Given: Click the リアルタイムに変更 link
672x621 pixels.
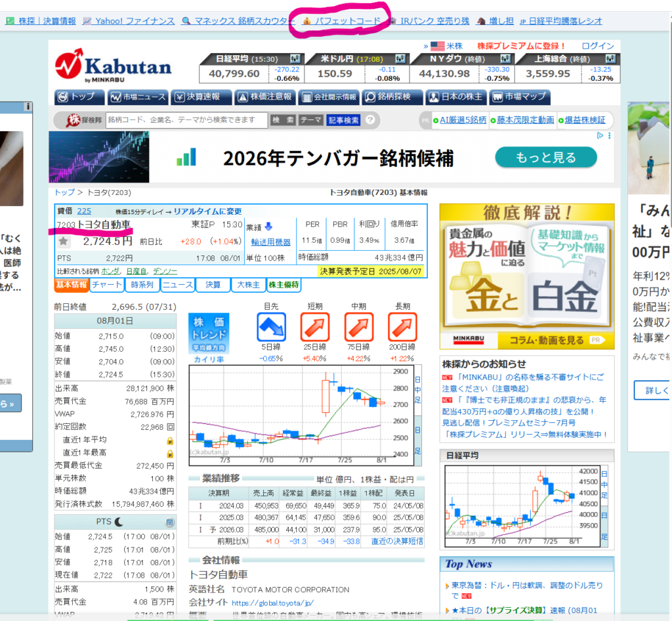Looking at the screenshot, I should (x=207, y=211).
